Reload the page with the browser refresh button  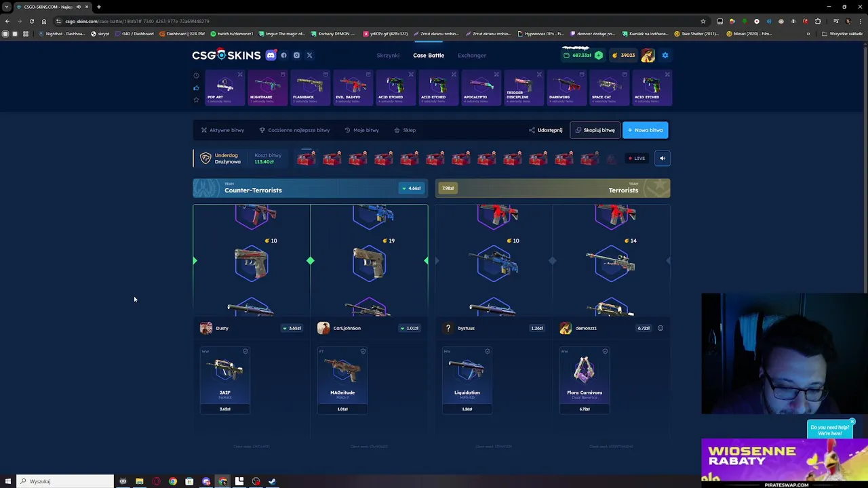(x=31, y=21)
